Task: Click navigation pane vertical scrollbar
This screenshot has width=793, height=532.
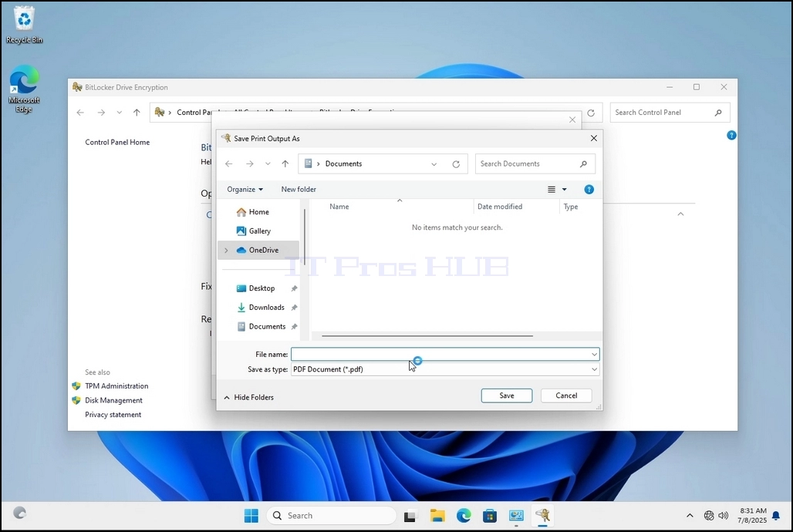Action: [x=305, y=237]
